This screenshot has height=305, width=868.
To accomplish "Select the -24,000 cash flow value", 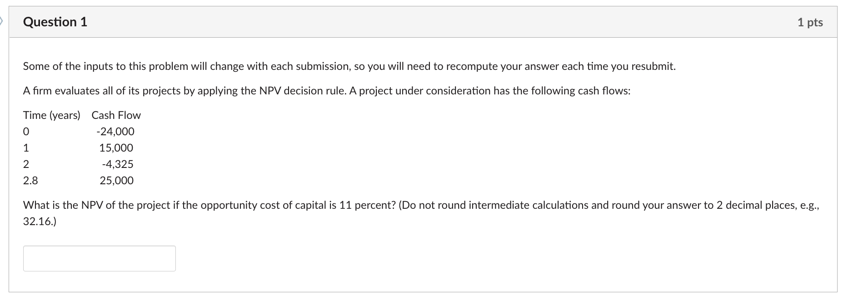I will pos(115,131).
